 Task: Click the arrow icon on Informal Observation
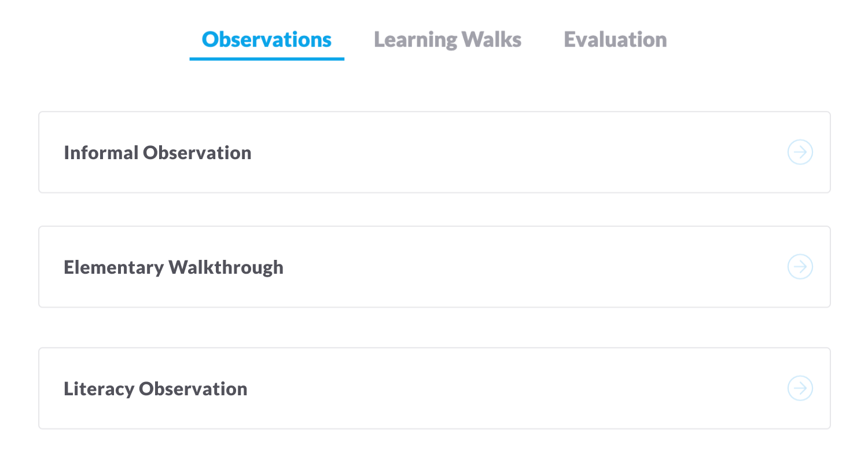[x=800, y=152]
